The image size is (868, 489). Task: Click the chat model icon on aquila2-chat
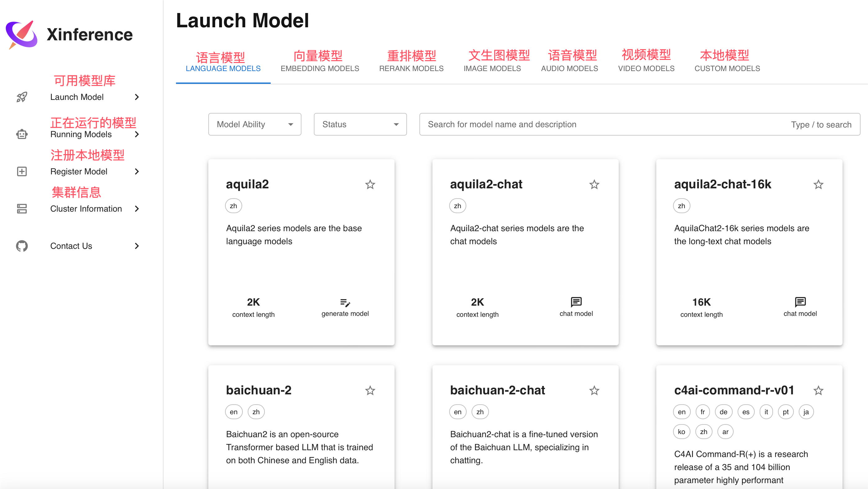[576, 302]
